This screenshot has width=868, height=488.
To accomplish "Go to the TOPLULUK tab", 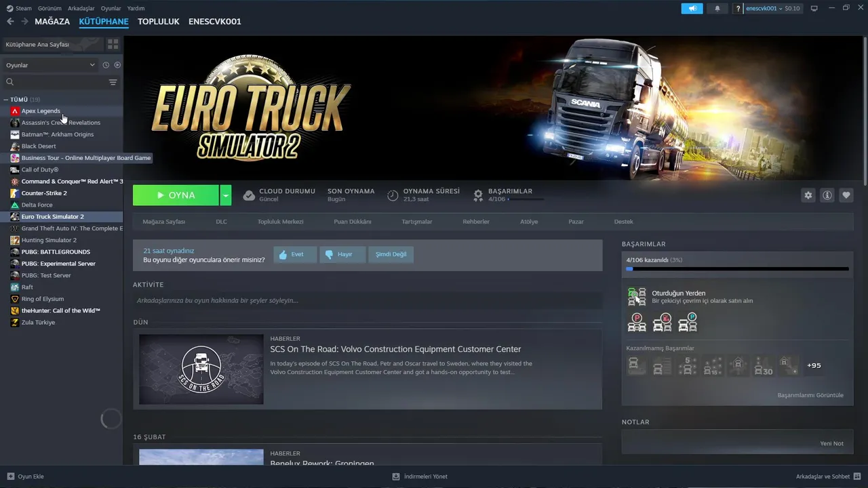I will [x=159, y=22].
